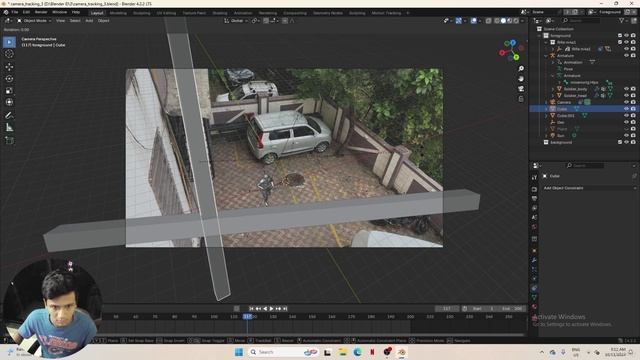The height and width of the screenshot is (360, 640).
Task: Click the Windows Start button
Action: point(239,352)
